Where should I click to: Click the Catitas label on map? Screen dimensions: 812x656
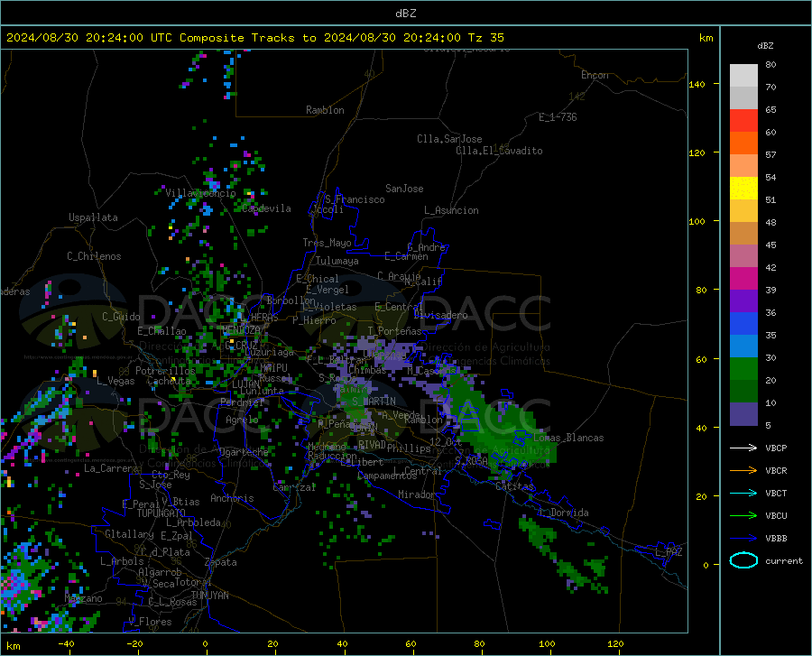pyautogui.click(x=514, y=486)
